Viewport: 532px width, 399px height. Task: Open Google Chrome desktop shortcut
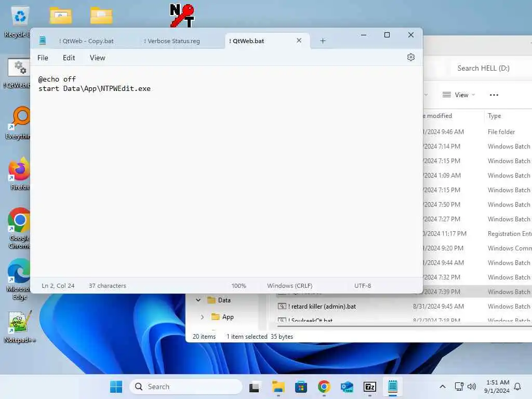[19, 228]
